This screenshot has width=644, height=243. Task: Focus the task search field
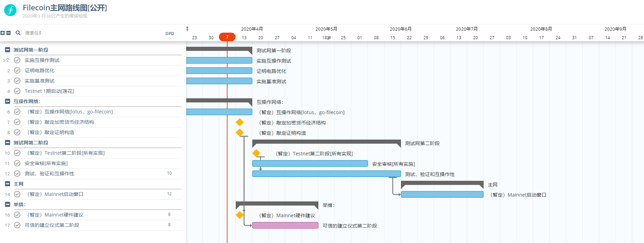(x=33, y=33)
